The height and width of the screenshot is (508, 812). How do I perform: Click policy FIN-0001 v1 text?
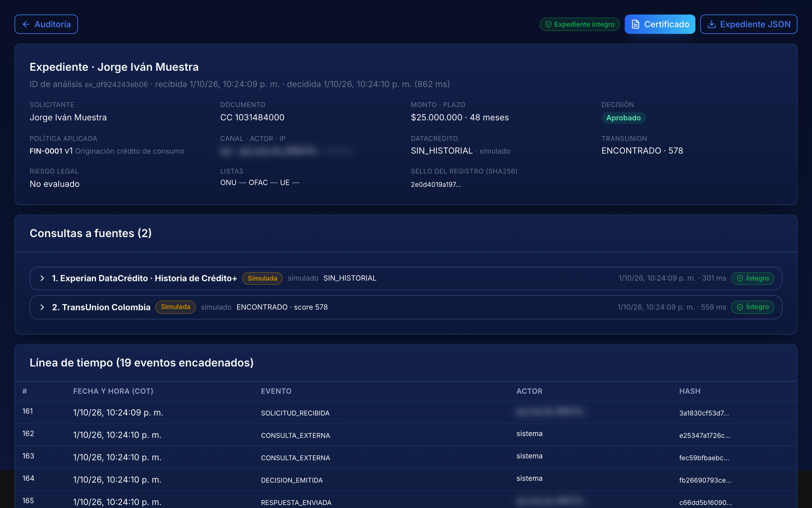51,151
